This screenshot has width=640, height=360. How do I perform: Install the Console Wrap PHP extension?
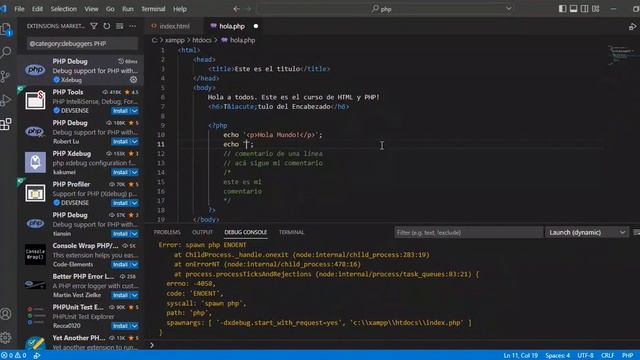pos(120,264)
